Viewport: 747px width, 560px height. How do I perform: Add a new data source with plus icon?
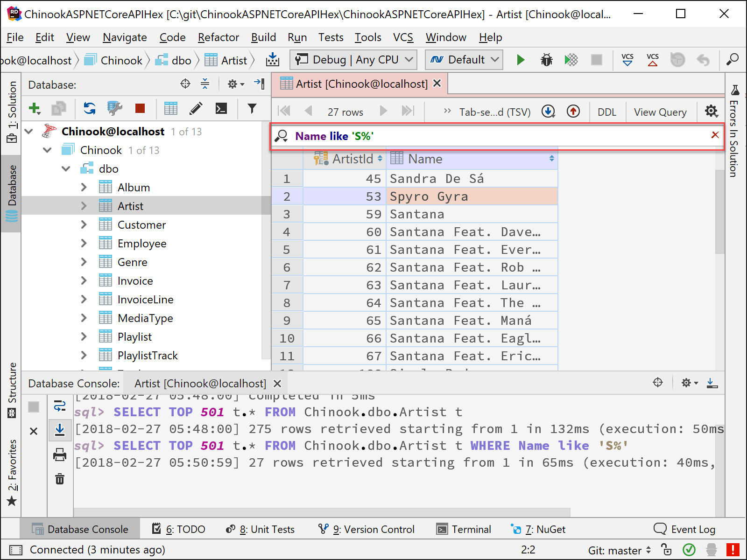coord(35,109)
